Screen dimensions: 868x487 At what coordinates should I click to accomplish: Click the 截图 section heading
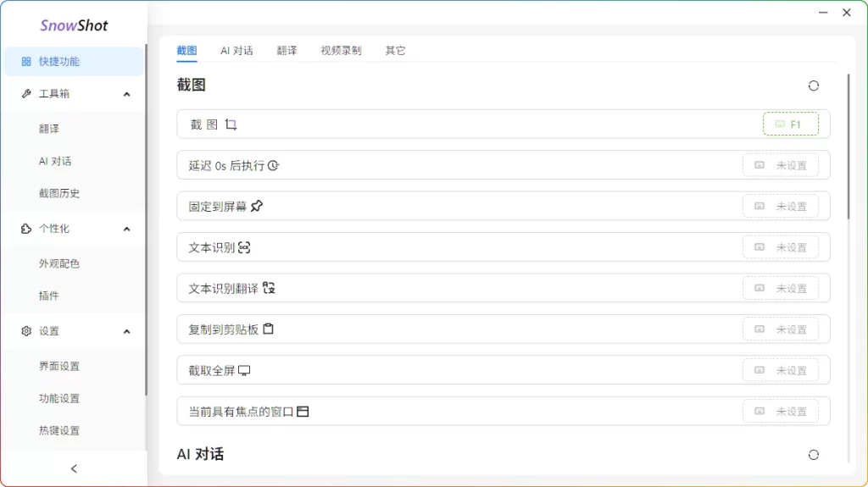click(x=192, y=86)
